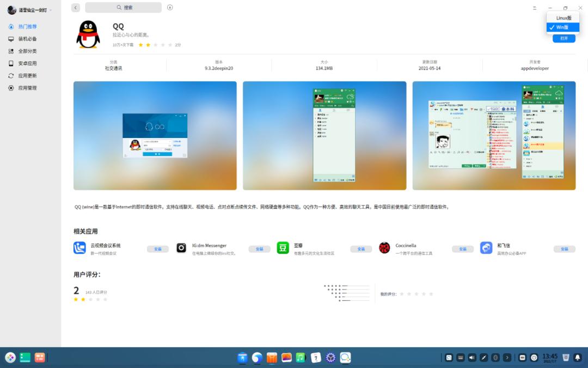The width and height of the screenshot is (588, 368).
Task: Open the app store main menu icon
Action: (x=535, y=8)
